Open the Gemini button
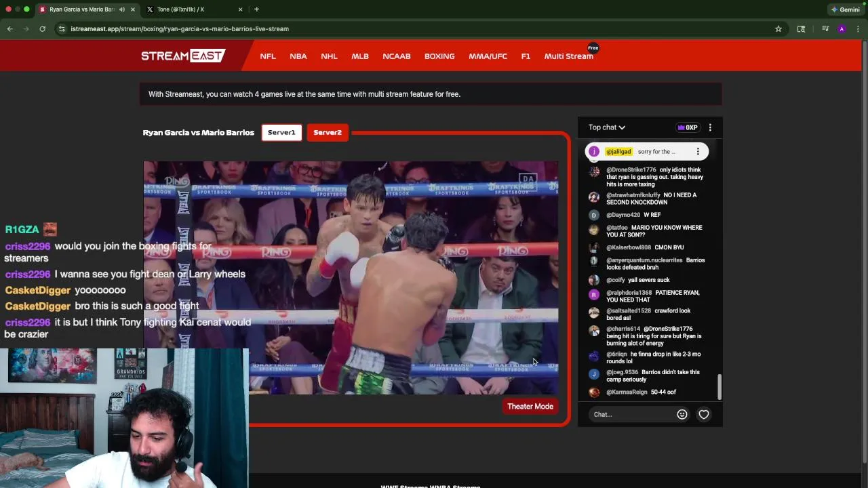The height and width of the screenshot is (488, 868). tap(846, 9)
